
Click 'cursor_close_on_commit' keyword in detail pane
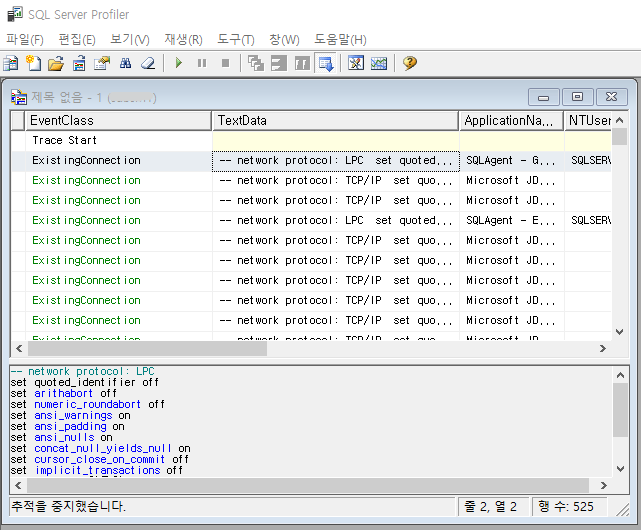coord(99,460)
